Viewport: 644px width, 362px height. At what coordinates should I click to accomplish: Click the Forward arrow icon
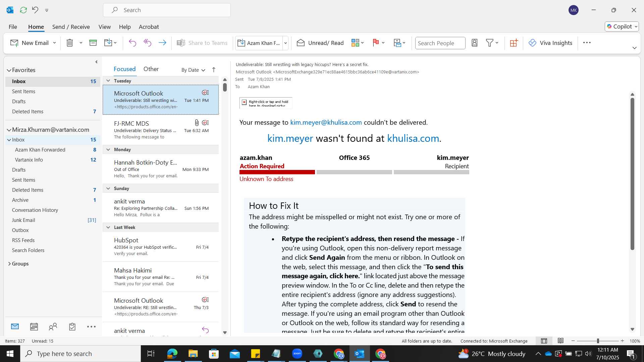pyautogui.click(x=162, y=43)
